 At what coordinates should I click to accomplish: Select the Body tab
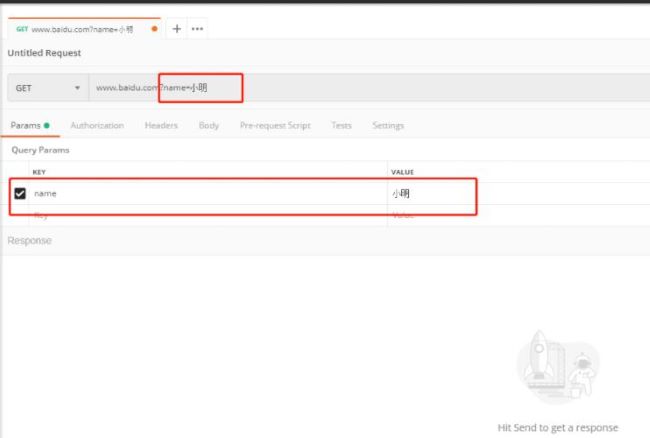point(208,126)
